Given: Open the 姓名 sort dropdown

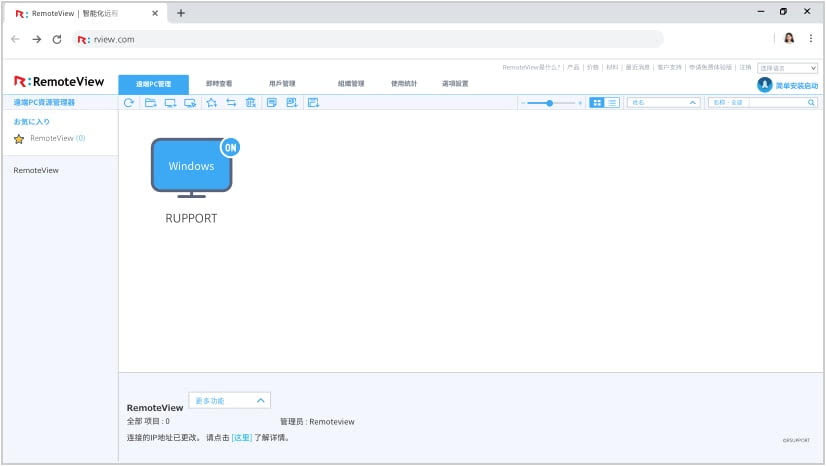Looking at the screenshot, I should [663, 103].
